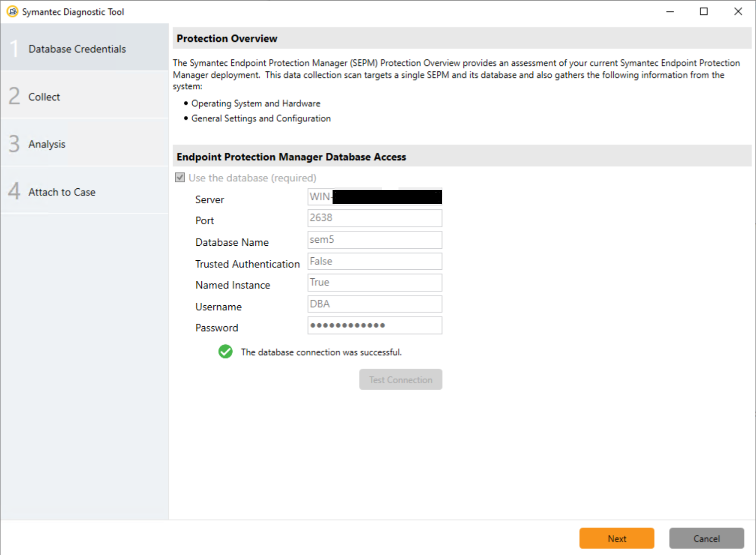The height and width of the screenshot is (555, 756).
Task: Click the Username field with DBA
Action: 375,304
